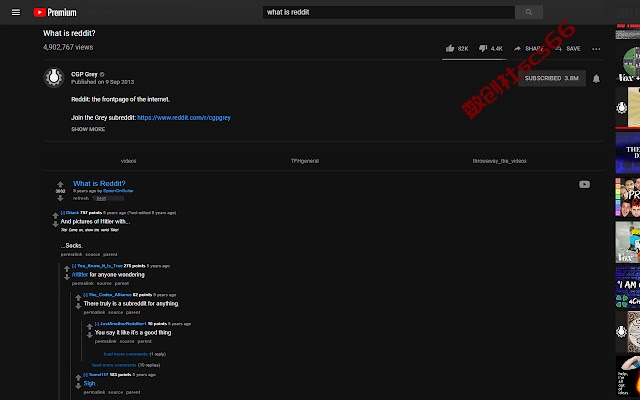
Task: Open the /r/Hitler subreddit link
Action: pos(80,275)
